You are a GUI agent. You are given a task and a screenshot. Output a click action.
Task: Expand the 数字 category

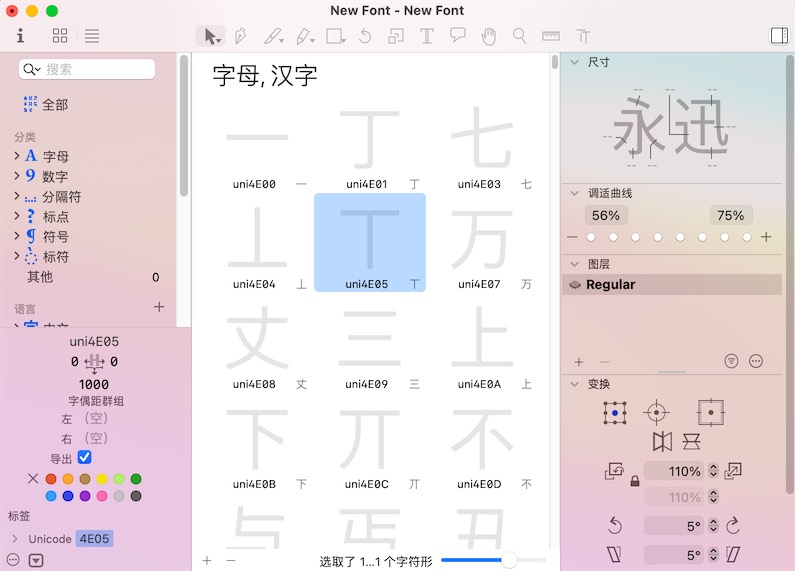click(17, 176)
